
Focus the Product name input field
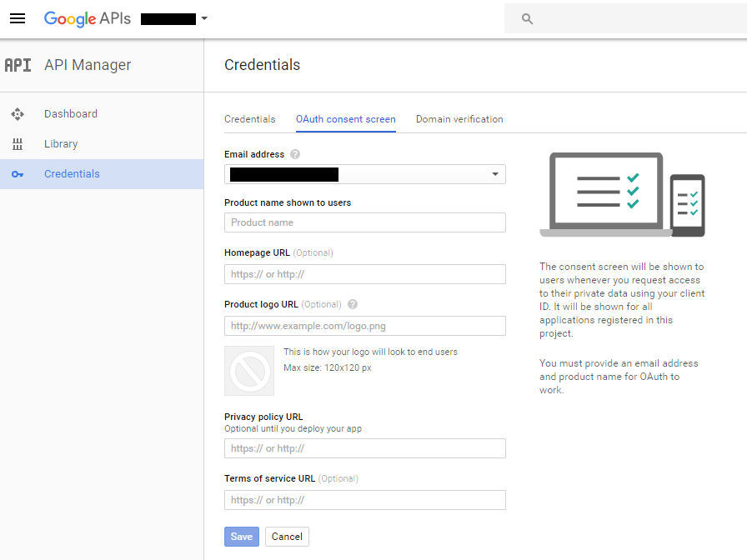(x=365, y=222)
